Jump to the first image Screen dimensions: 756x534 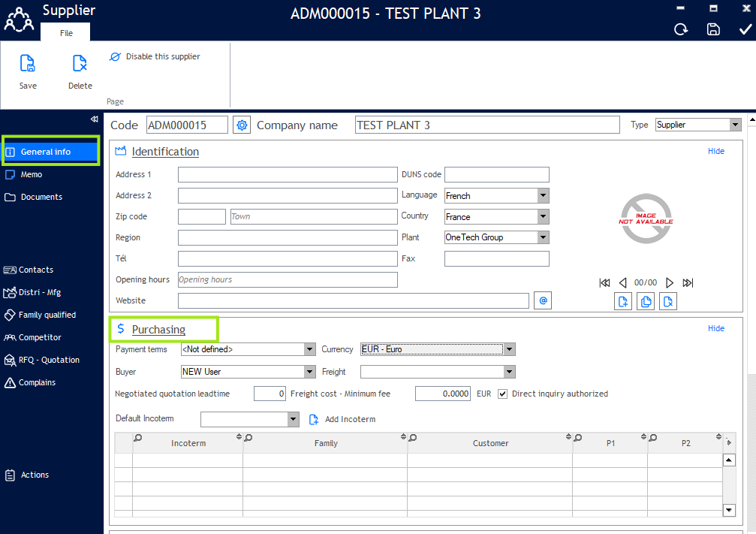pyautogui.click(x=604, y=282)
